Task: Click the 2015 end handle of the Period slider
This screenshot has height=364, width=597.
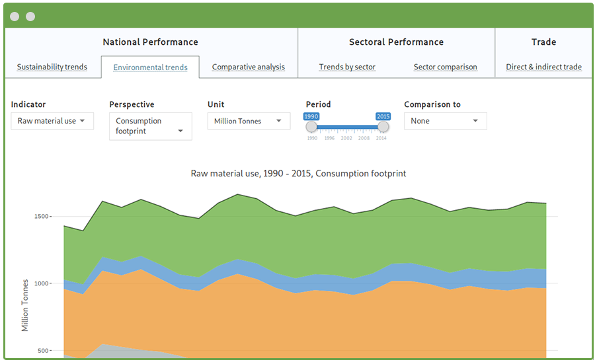Action: [383, 127]
